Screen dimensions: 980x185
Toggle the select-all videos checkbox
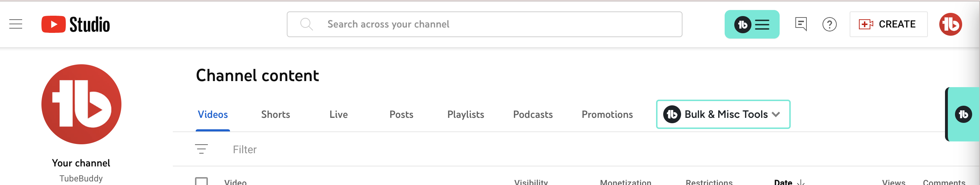(x=201, y=181)
